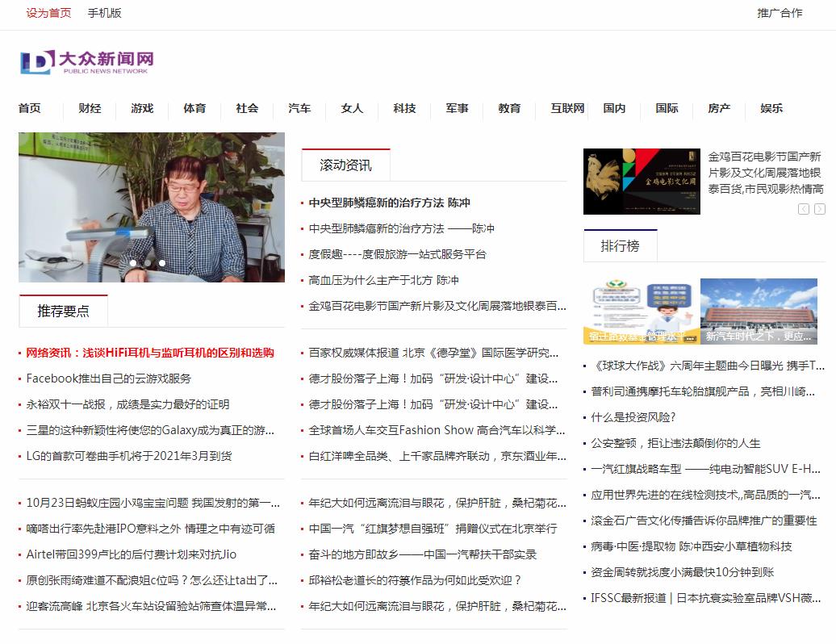This screenshot has height=644, width=836.
Task: Open 邱裕松老道长的符箓作品 article
Action: pyautogui.click(x=415, y=580)
